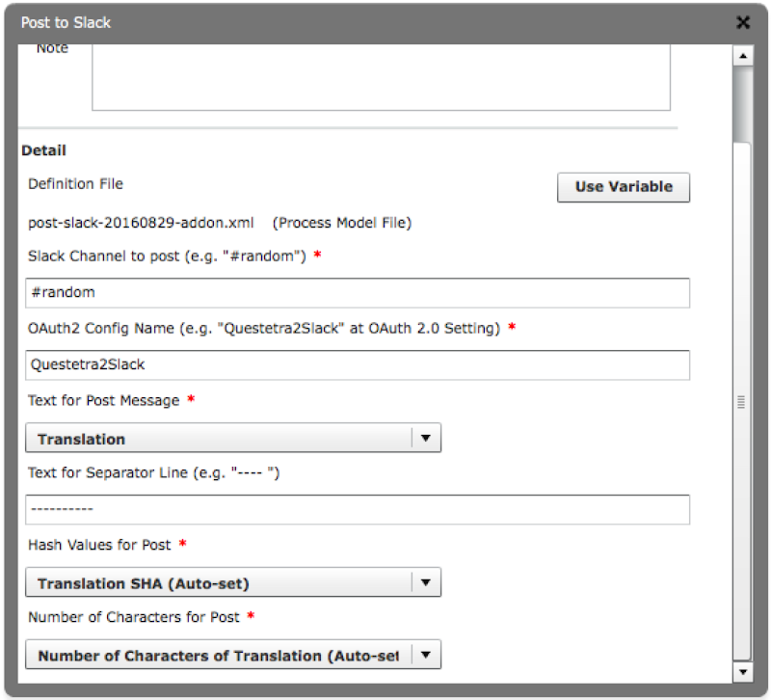Click the Post to Slack title bar
The width and height of the screenshot is (771, 700).
pyautogui.click(x=66, y=21)
